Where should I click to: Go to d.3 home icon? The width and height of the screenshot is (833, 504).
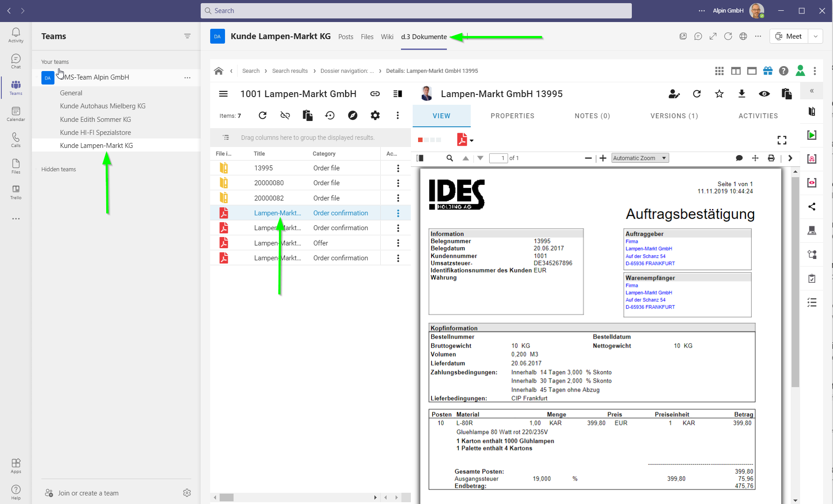click(219, 71)
